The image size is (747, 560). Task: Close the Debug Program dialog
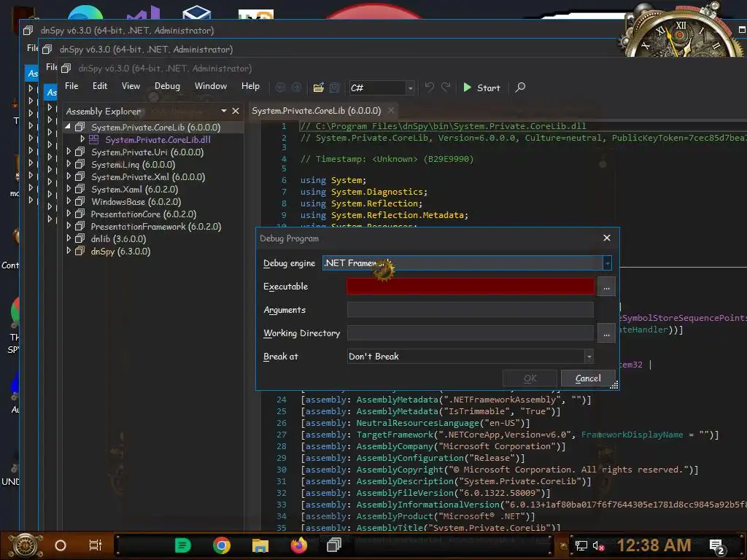tap(606, 238)
